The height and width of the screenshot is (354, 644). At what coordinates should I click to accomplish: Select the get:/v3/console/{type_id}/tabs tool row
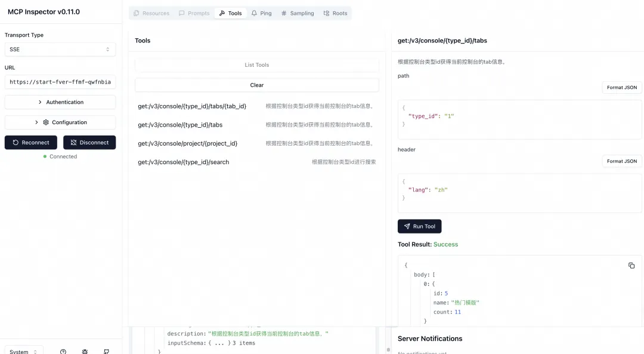[256, 125]
